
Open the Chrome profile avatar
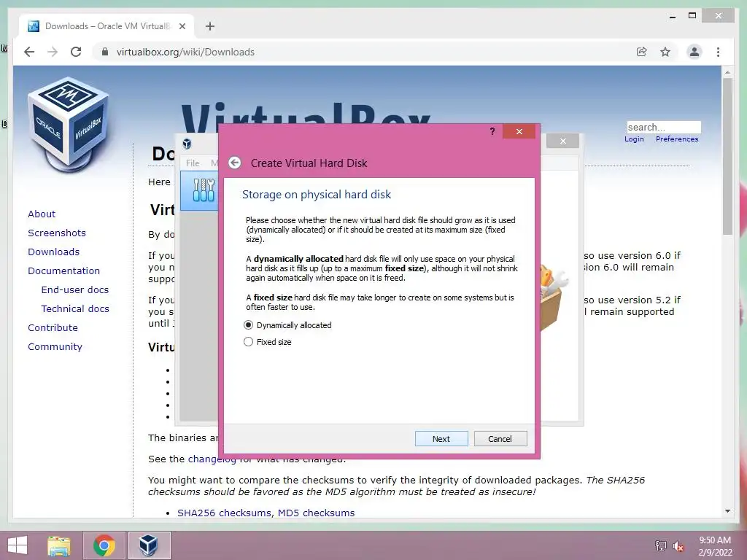pyautogui.click(x=694, y=52)
